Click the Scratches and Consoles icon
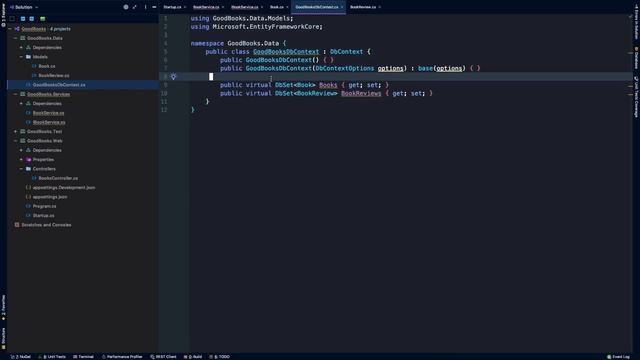The height and width of the screenshot is (360, 640). pos(17,225)
